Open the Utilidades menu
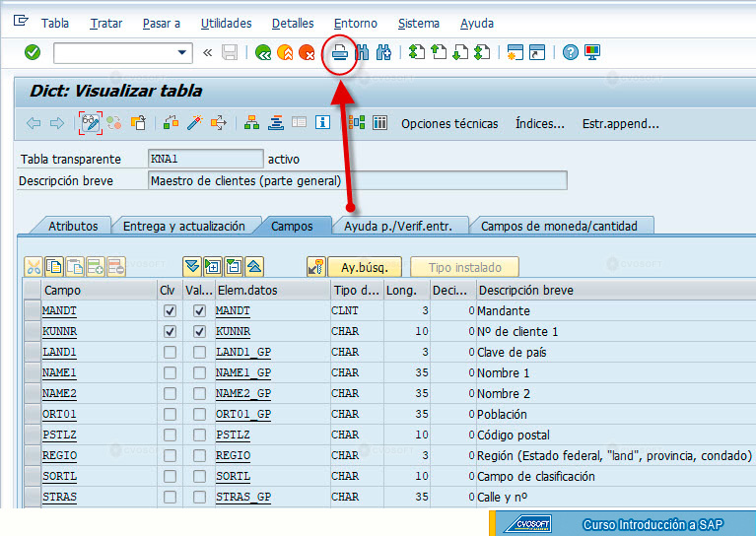This screenshot has width=756, height=536. tap(226, 23)
